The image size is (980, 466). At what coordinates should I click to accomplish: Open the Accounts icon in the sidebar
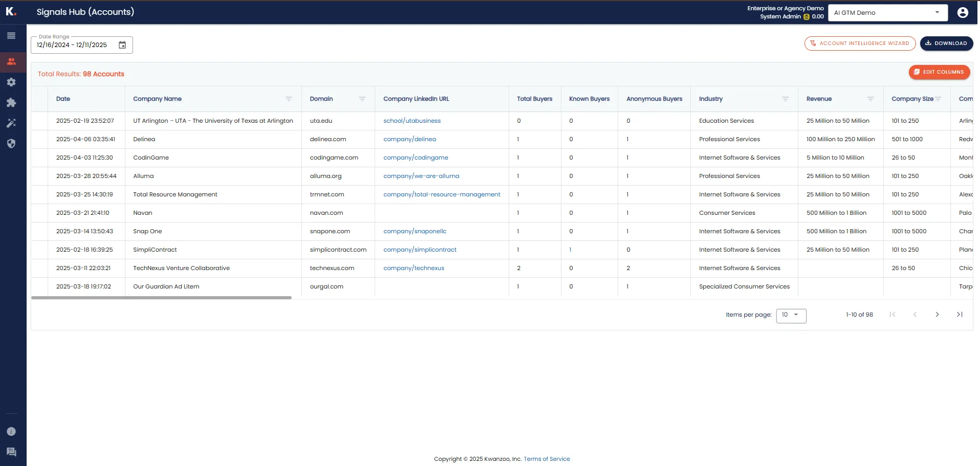pyautogui.click(x=11, y=61)
